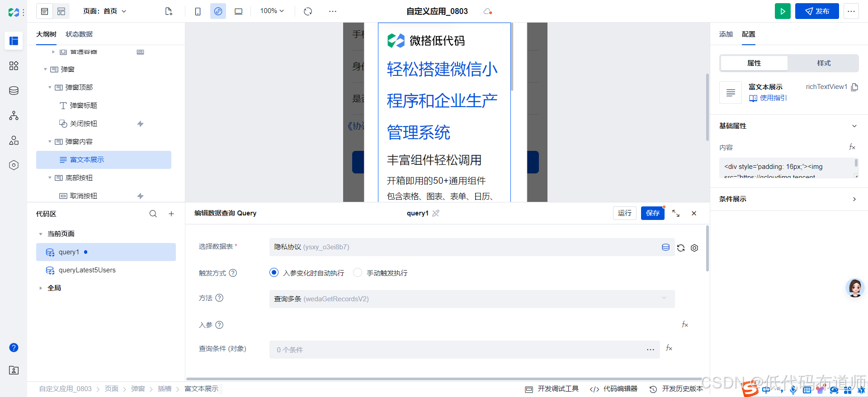Open the workflow sidebar icon
The width and height of the screenshot is (868, 397).
tap(14, 116)
